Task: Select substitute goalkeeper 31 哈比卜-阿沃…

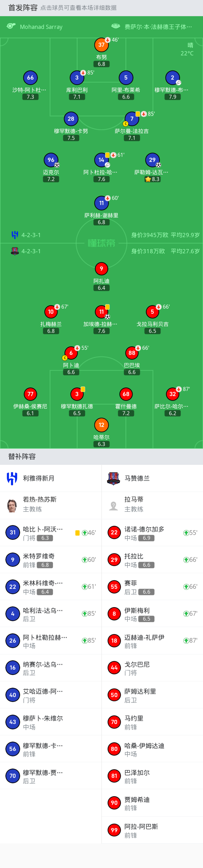Action: (x=50, y=533)
